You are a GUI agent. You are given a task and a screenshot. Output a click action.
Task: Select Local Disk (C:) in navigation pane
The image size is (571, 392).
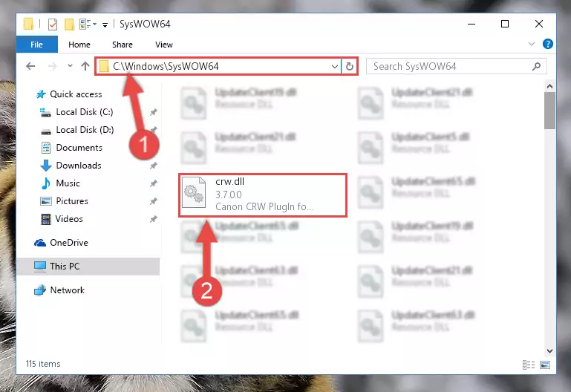tap(85, 112)
